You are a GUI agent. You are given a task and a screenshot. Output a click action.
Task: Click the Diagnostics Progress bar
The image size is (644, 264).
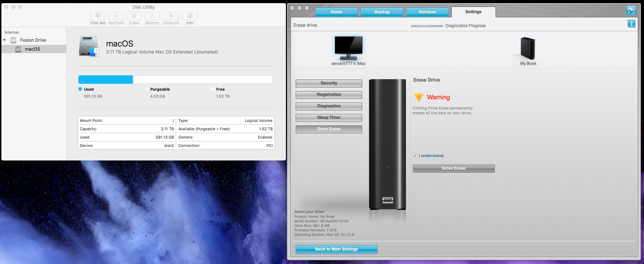427,26
